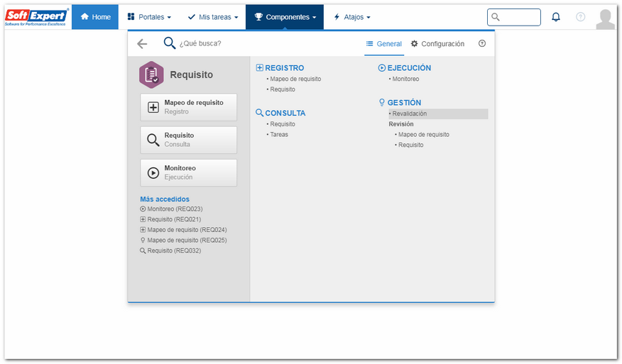Select Revalidación under GESTIÓN
The width and height of the screenshot is (622, 364).
(438, 114)
